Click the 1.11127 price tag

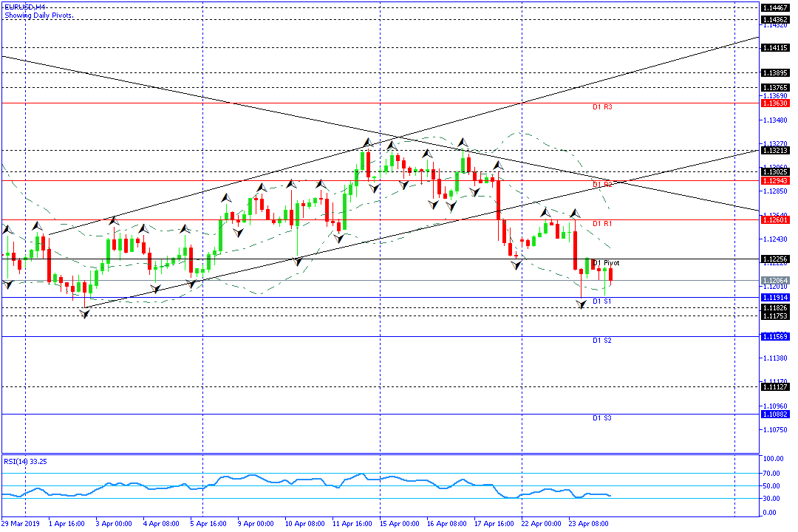[x=774, y=387]
